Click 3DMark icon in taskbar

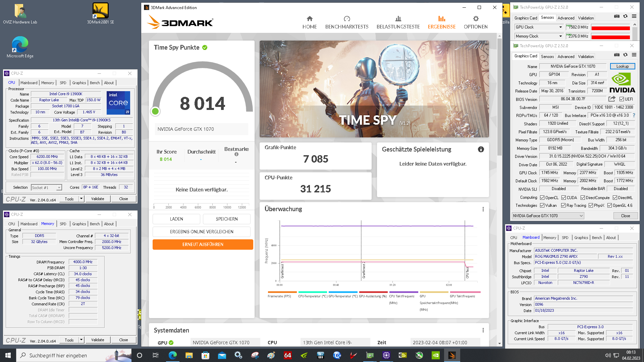pos(452,355)
